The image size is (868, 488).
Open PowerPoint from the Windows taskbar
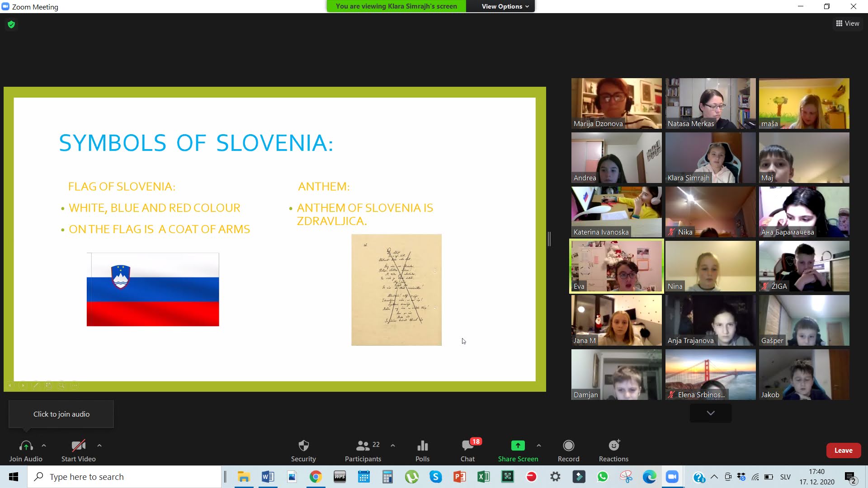coord(459,477)
